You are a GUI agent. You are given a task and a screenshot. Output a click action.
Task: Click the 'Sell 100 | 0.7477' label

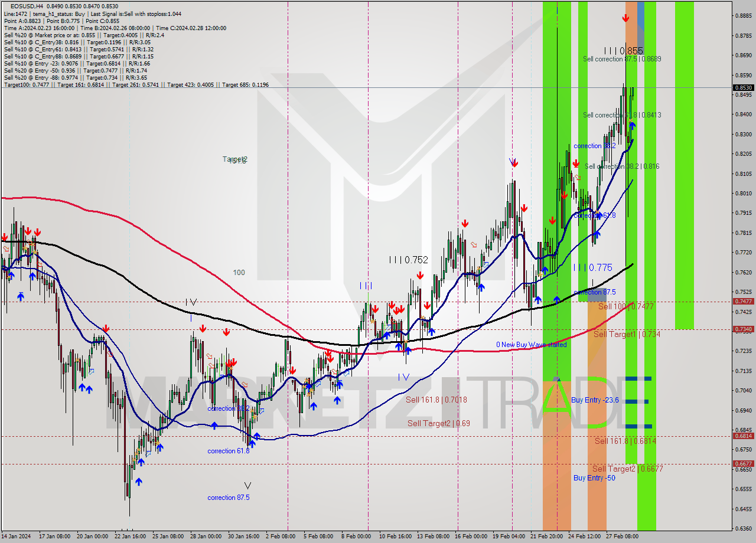pyautogui.click(x=625, y=306)
